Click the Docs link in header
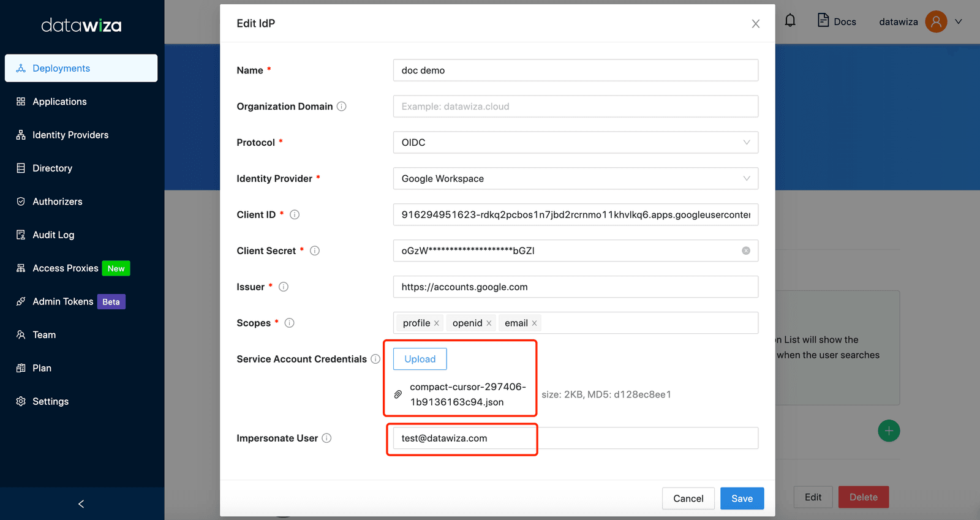The height and width of the screenshot is (520, 980). 845,22
